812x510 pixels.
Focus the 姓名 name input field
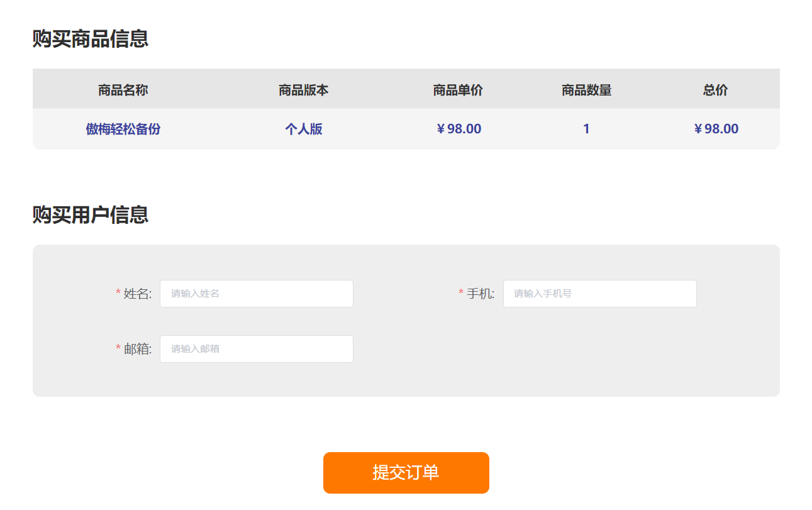257,294
